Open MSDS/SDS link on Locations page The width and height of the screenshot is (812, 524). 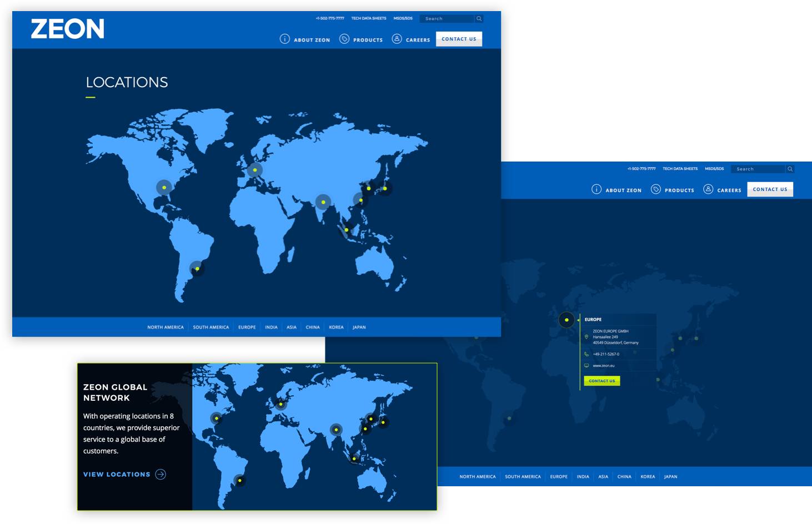click(403, 18)
